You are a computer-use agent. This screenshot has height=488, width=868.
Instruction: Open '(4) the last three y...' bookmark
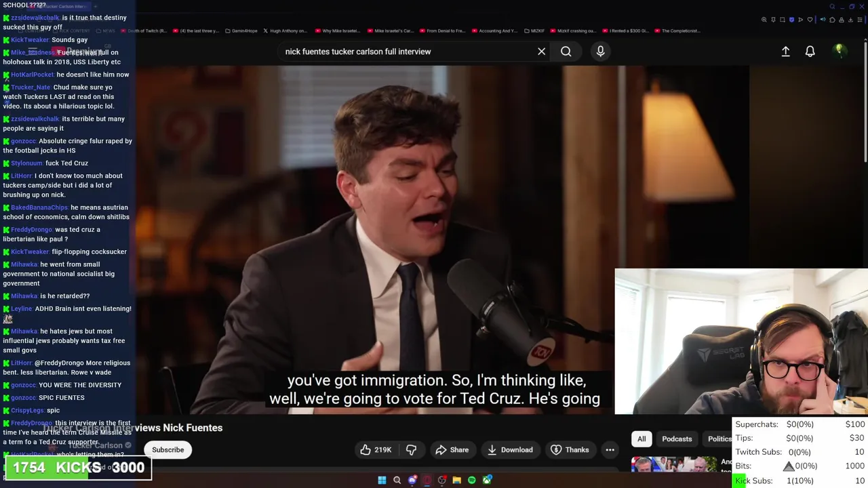click(197, 30)
